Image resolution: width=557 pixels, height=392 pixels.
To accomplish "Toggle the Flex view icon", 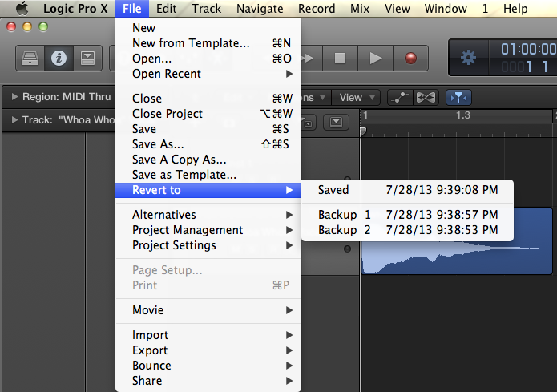I will click(426, 97).
